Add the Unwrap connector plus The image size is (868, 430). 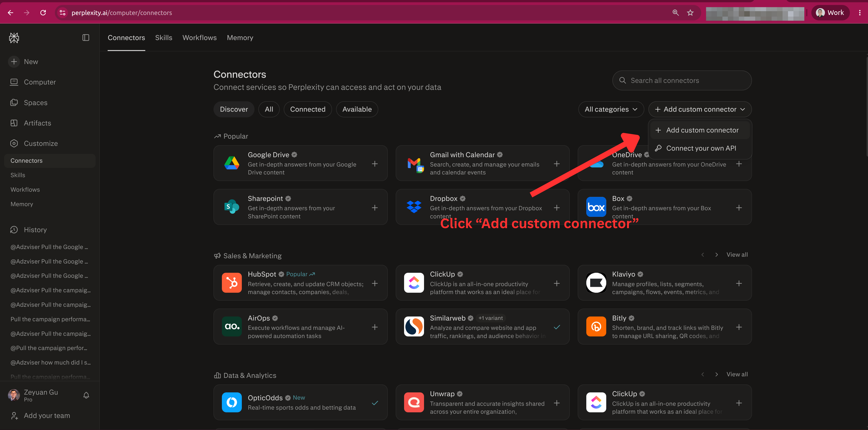point(557,403)
